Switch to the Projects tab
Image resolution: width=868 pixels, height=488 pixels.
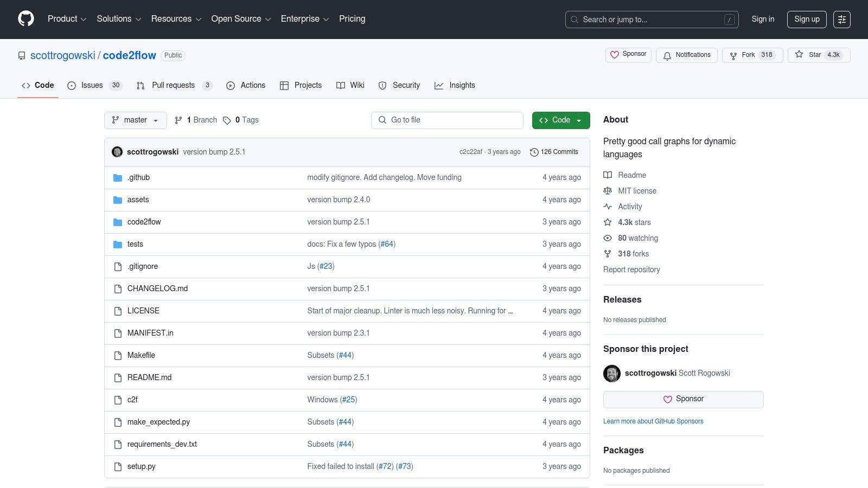click(301, 86)
